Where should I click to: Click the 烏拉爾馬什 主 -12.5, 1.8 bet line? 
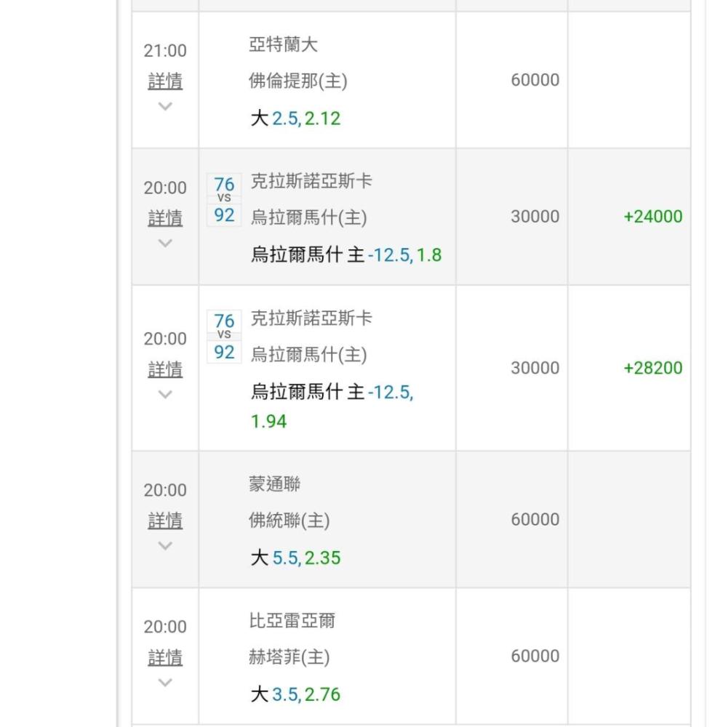346,255
